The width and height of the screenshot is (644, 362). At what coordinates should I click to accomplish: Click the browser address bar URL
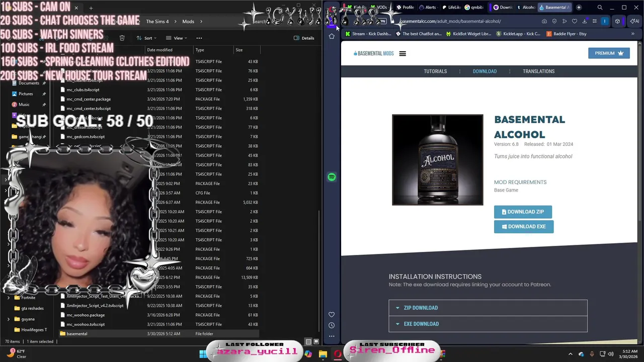coord(450,21)
